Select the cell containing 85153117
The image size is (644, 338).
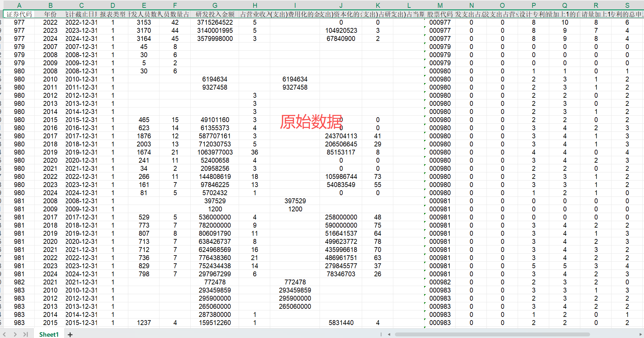(341, 152)
